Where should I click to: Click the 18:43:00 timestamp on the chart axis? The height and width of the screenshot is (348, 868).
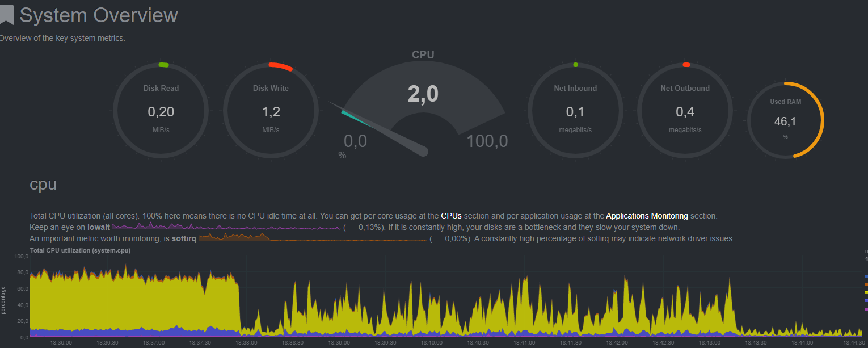pyautogui.click(x=709, y=343)
